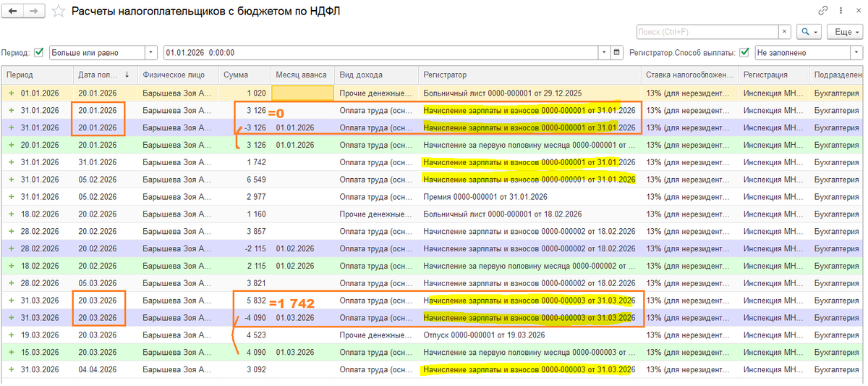This screenshot has width=868, height=386.
Task: Open the Не заполнено dropdown
Action: [856, 53]
